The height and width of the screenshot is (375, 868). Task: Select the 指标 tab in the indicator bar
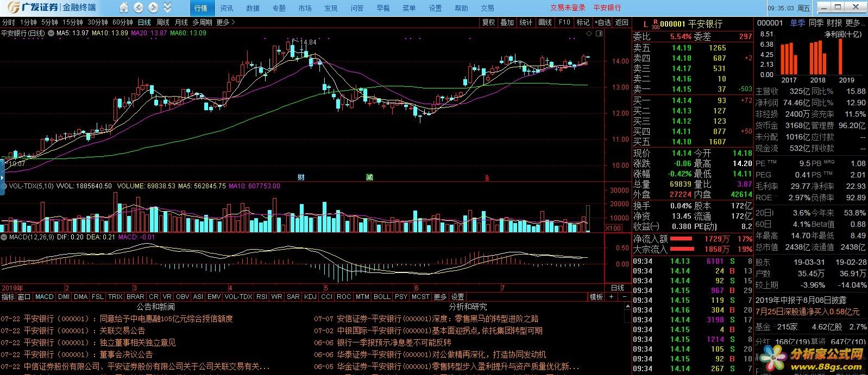coord(8,297)
